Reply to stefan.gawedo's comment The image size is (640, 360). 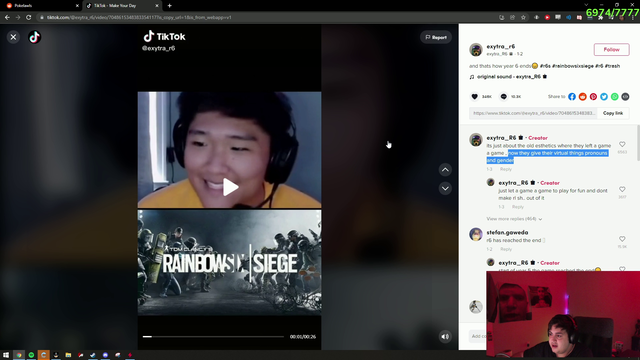click(506, 249)
